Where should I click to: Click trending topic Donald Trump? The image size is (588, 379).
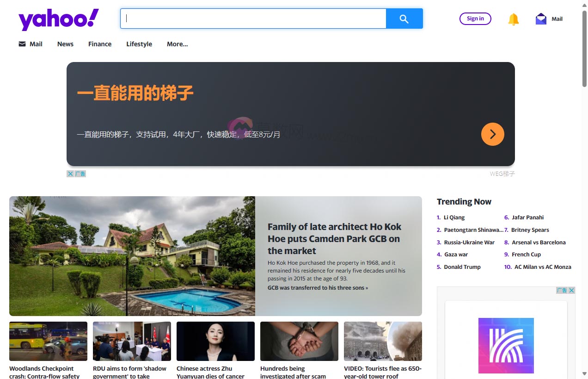click(462, 267)
